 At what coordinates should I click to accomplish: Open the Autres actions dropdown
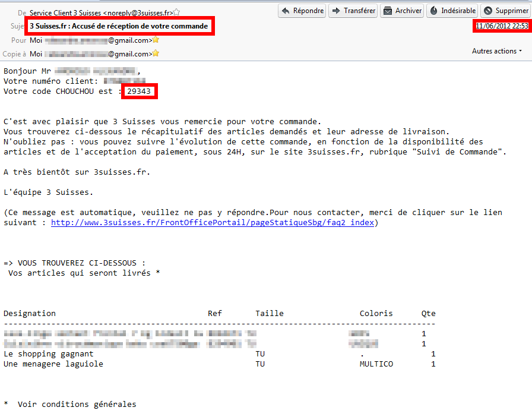tap(497, 51)
